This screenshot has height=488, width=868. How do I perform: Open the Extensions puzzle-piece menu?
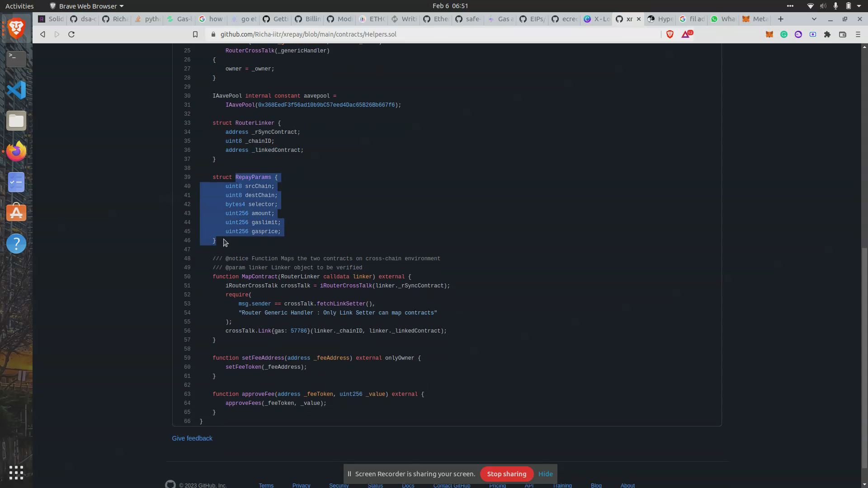click(827, 34)
